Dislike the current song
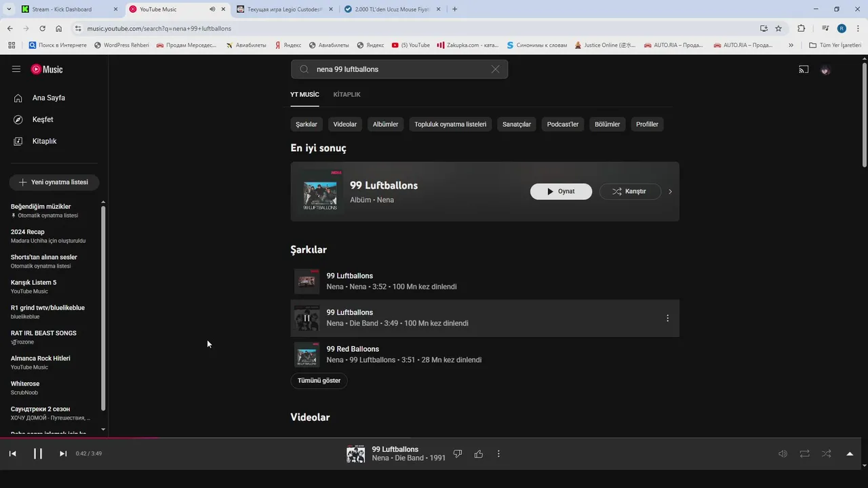This screenshot has height=488, width=868. 458,454
